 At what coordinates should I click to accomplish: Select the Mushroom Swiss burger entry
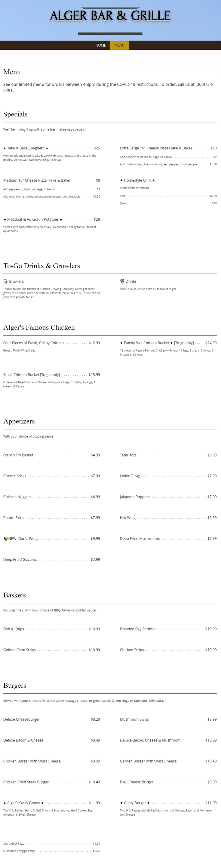134,719
